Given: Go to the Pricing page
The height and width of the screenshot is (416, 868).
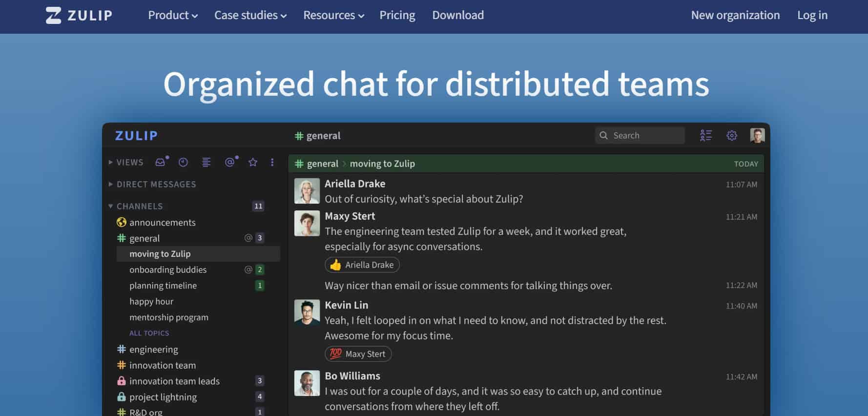Looking at the screenshot, I should pyautogui.click(x=397, y=15).
